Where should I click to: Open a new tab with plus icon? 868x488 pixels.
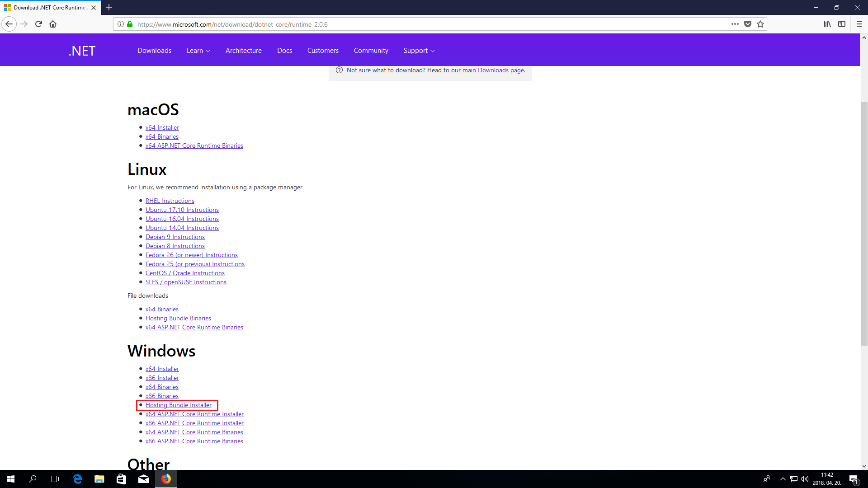109,7
